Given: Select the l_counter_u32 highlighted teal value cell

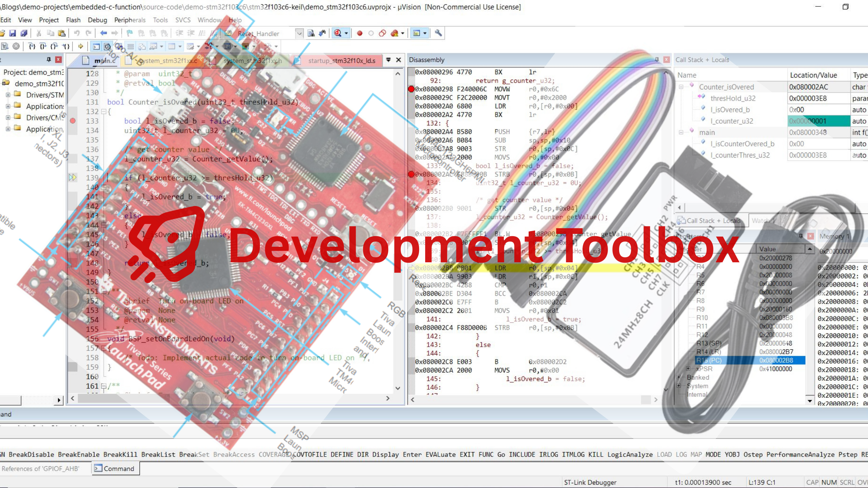Looking at the screenshot, I should (818, 121).
